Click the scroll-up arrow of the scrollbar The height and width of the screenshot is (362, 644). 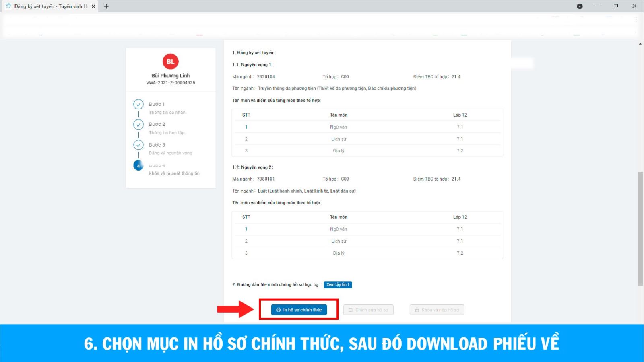640,44
